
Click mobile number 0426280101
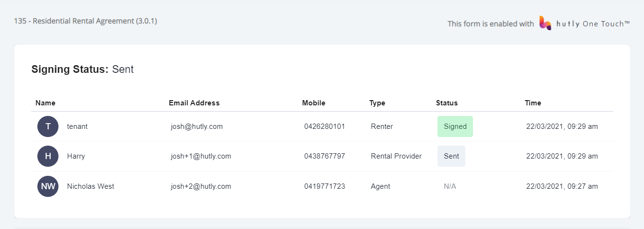coord(324,126)
